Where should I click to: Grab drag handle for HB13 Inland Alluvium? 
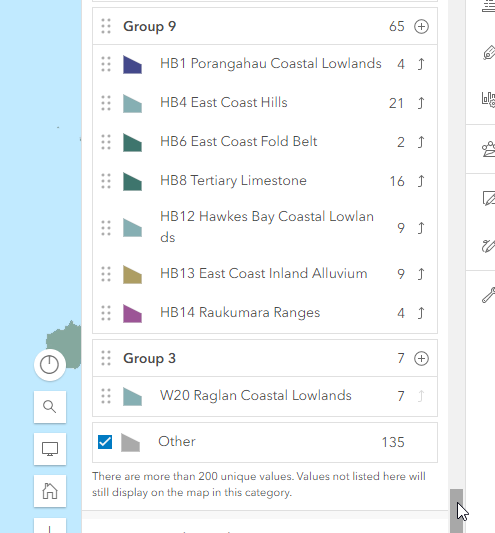[x=106, y=274]
